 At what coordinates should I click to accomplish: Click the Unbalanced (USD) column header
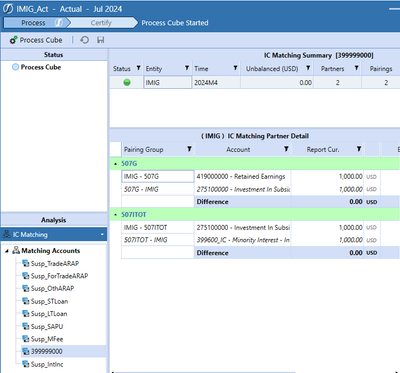pos(276,68)
